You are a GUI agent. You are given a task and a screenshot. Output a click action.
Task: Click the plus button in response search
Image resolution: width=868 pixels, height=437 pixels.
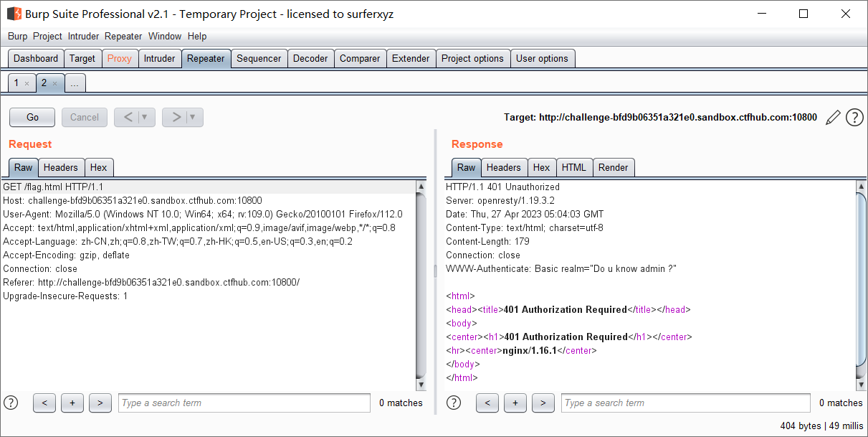pyautogui.click(x=515, y=403)
